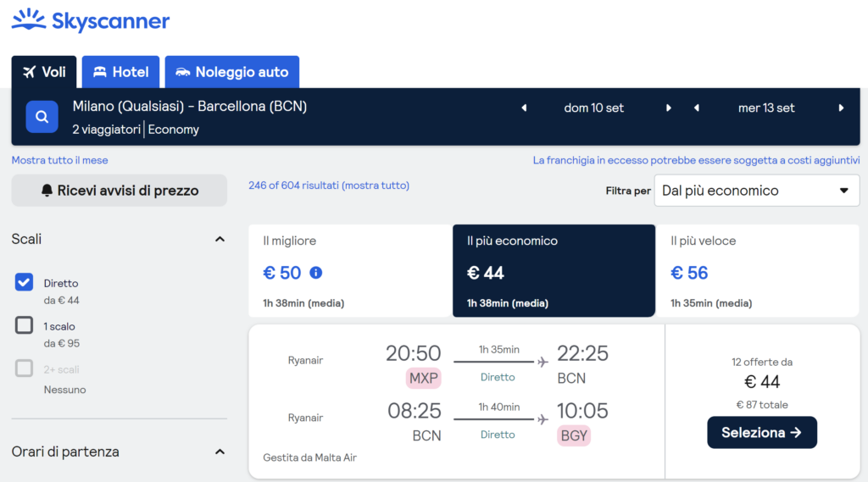
Task: Go to previous departure date arrow
Action: pyautogui.click(x=524, y=108)
